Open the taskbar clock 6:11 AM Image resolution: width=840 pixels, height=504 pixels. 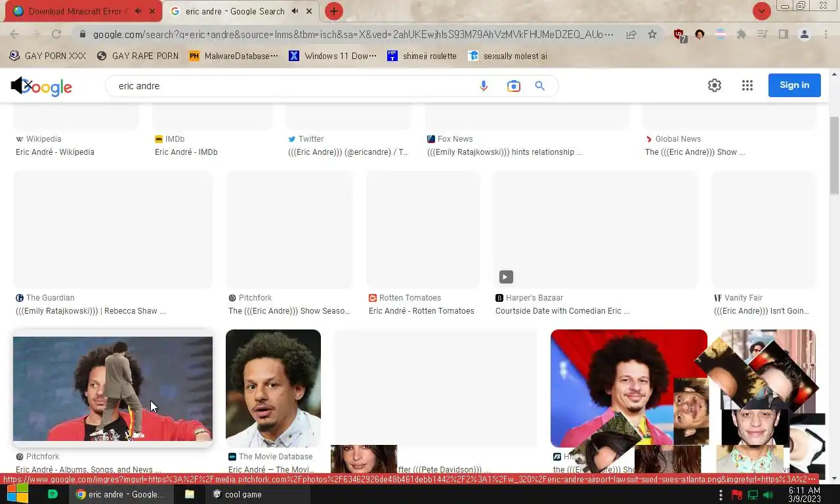coord(805,495)
